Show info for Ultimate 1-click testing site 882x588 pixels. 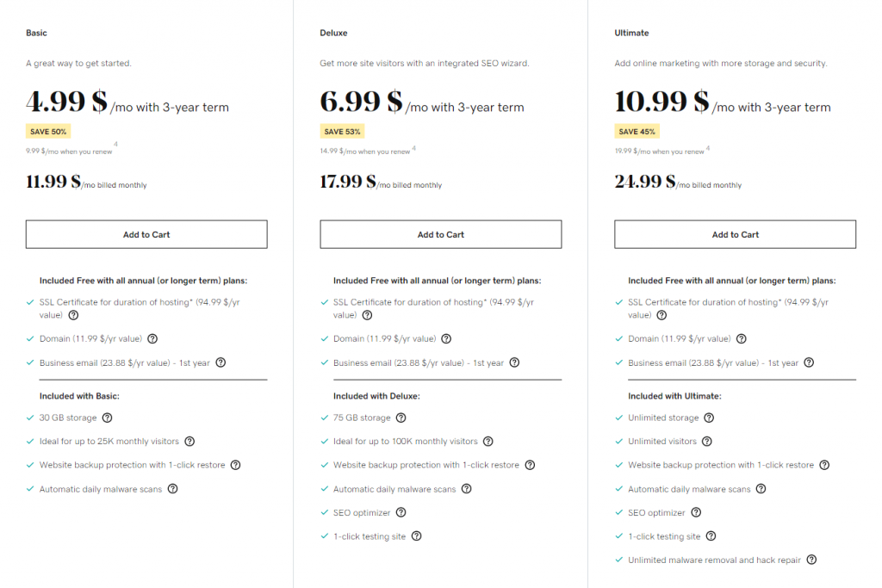pyautogui.click(x=711, y=535)
